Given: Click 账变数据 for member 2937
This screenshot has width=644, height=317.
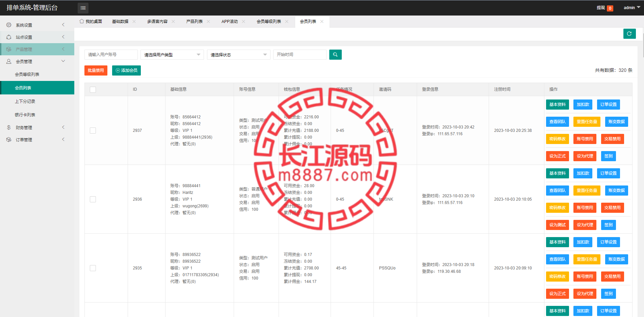Looking at the screenshot, I should (x=617, y=122).
